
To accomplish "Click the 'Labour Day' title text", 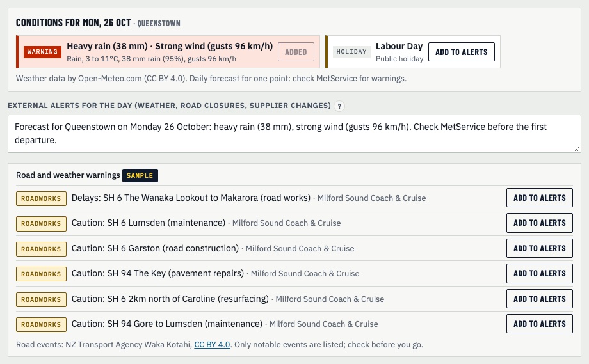I will pyautogui.click(x=399, y=46).
